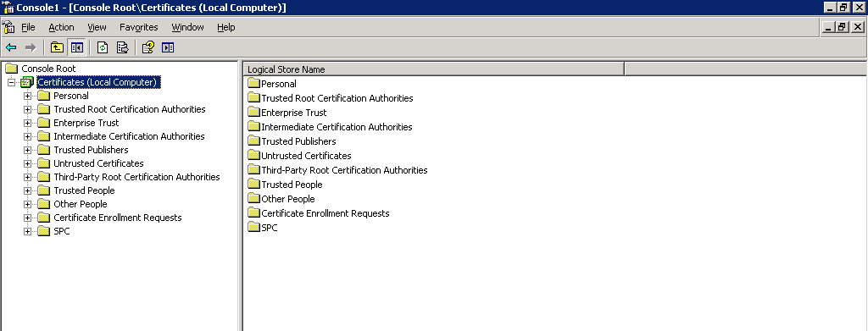Restore the inner console child window
868x331 pixels.
click(842, 27)
